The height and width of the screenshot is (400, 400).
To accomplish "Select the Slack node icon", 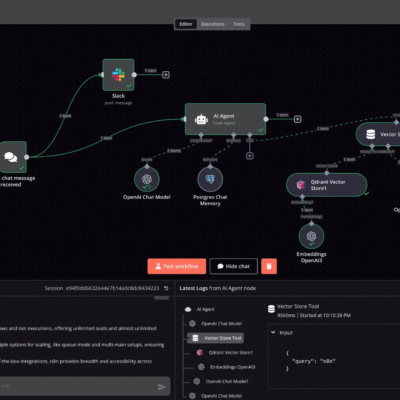I will tap(118, 75).
